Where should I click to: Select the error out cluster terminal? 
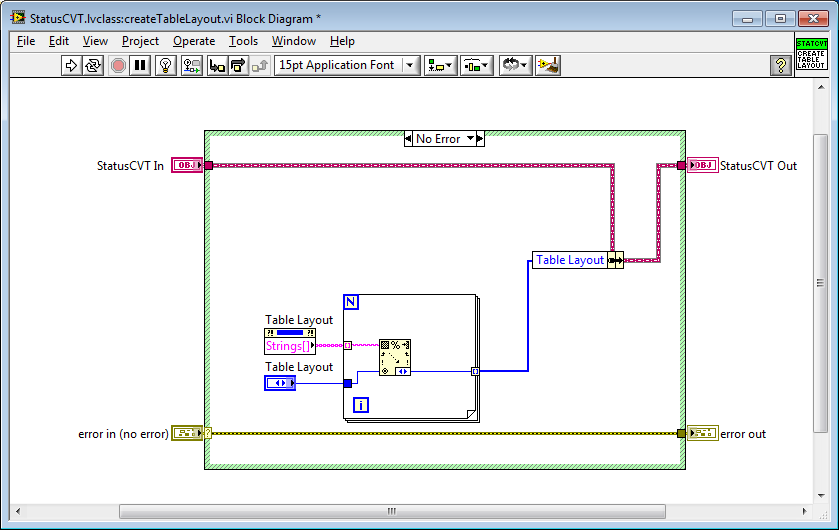(x=703, y=433)
